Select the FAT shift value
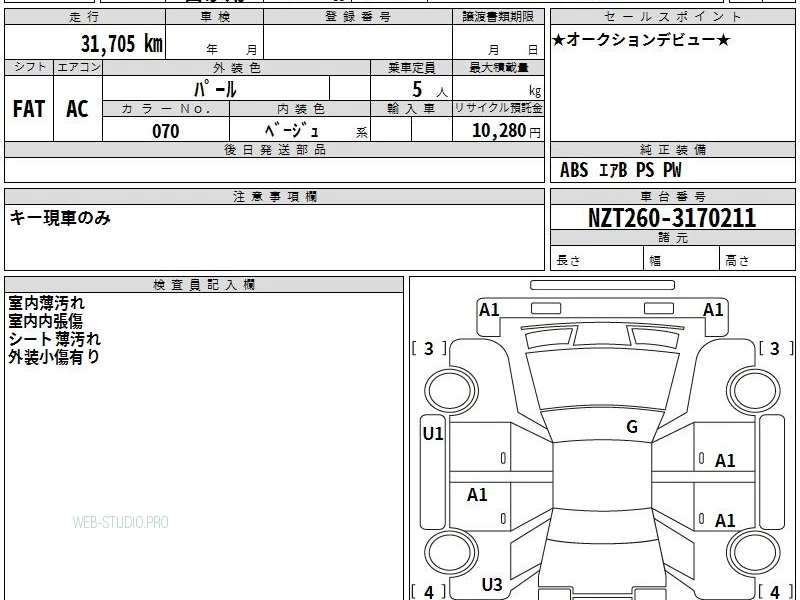This screenshot has height=600, width=800. tap(29, 109)
